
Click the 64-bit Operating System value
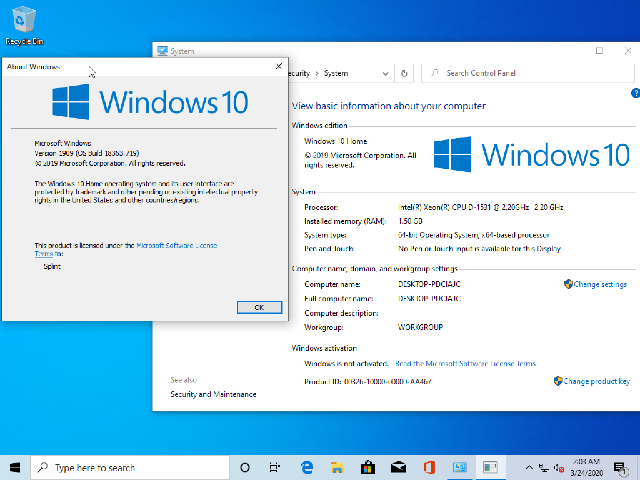click(473, 235)
